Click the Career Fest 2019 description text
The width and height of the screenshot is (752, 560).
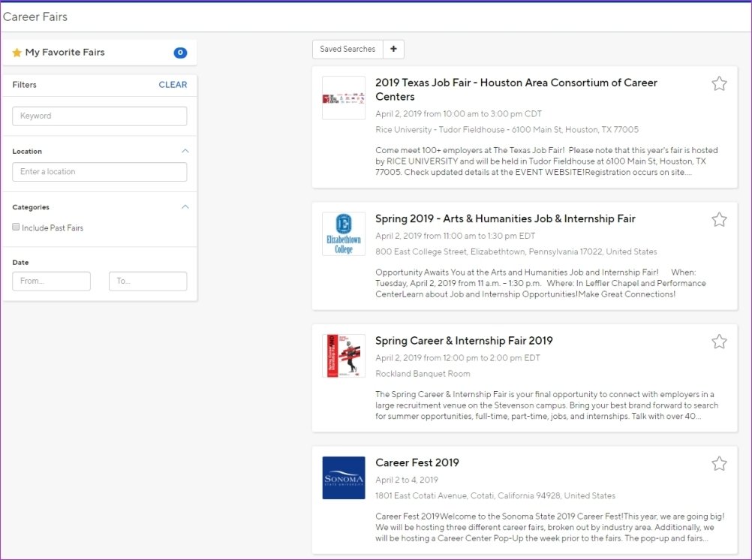pyautogui.click(x=549, y=528)
